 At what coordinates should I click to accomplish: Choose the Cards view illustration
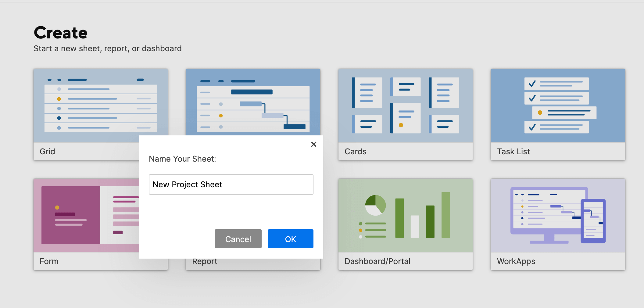(405, 105)
